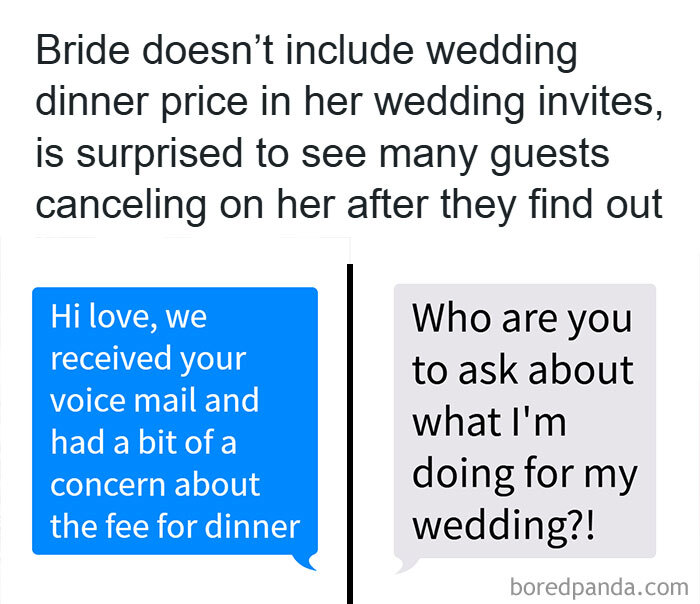Screen dimensions: 700x604
Task: Click headline line "is surprised to see many guests"
Action: [322, 154]
